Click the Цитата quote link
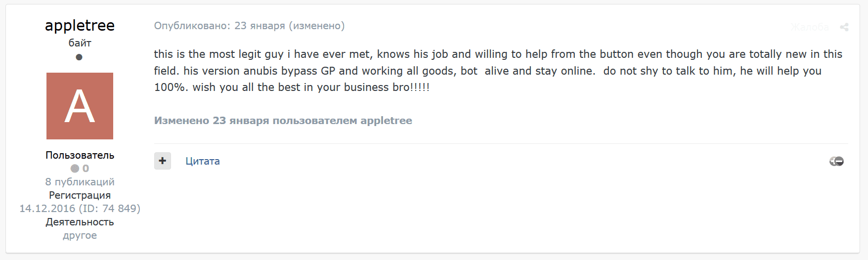 coord(203,161)
